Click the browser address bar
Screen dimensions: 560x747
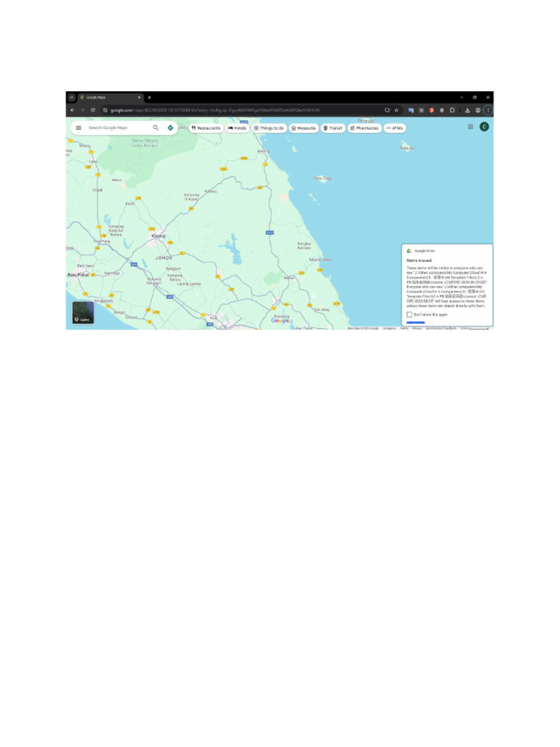(243, 110)
